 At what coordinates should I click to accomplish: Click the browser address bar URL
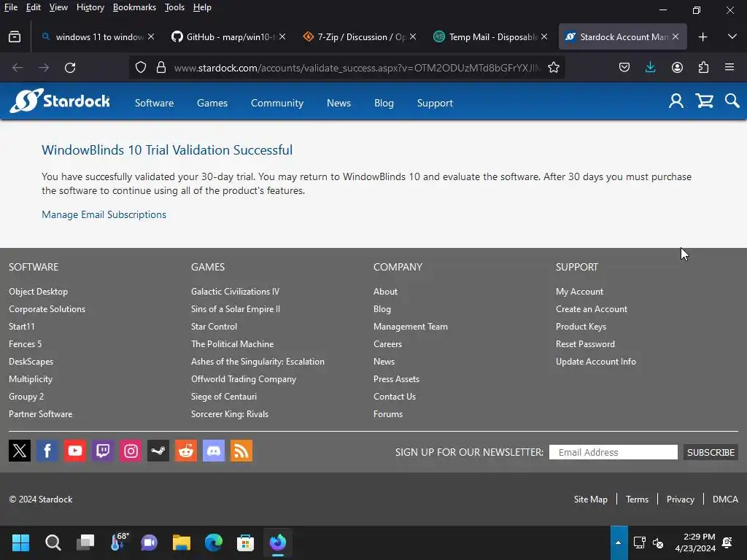(x=356, y=68)
